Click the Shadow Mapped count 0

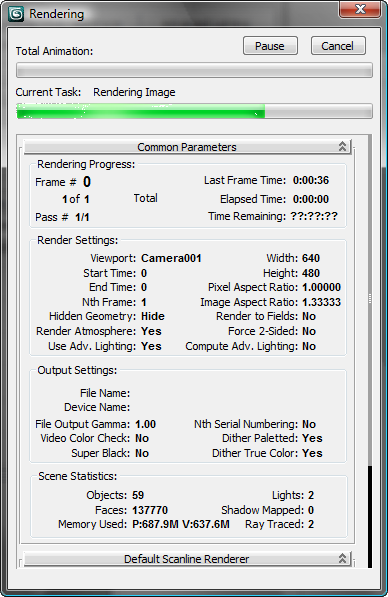pyautogui.click(x=311, y=510)
